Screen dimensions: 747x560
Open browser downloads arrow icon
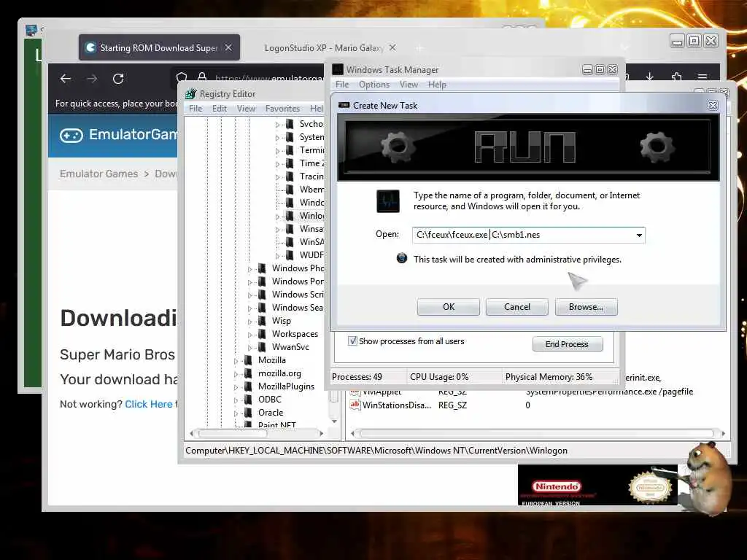(649, 76)
